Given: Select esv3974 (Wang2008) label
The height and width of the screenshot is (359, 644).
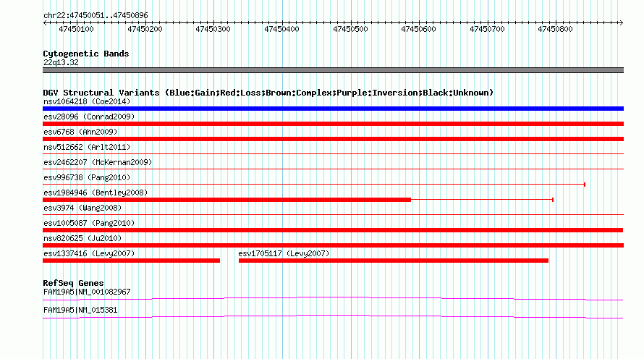Looking at the screenshot, I should coord(82,208).
